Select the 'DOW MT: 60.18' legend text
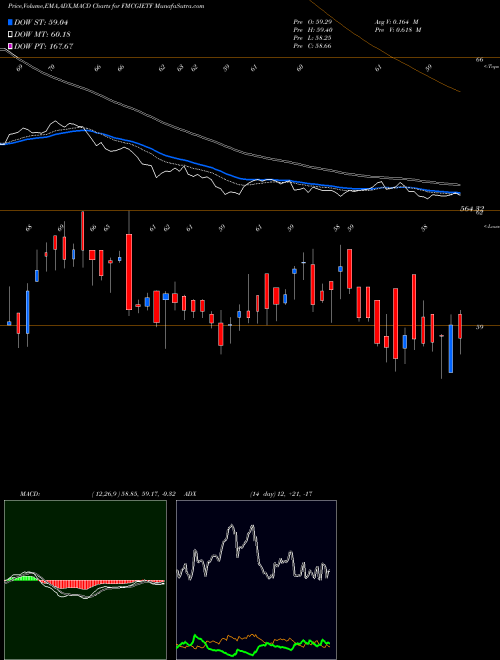Viewport: 500px width, 660px height. pyautogui.click(x=42, y=34)
